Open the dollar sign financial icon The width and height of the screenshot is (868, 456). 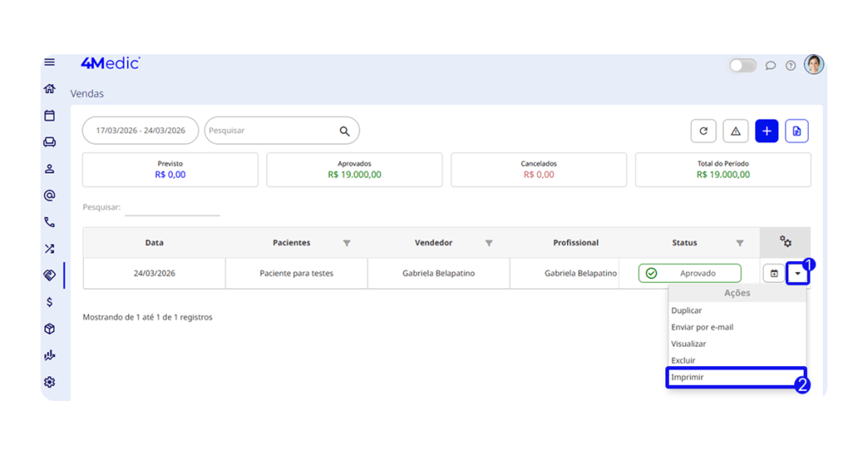click(x=49, y=302)
